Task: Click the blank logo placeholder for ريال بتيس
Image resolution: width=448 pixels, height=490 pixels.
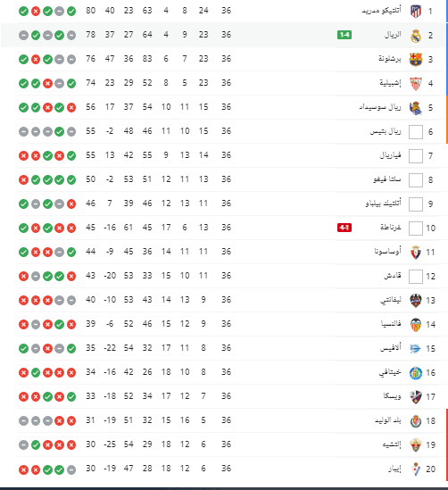Action: pyautogui.click(x=416, y=132)
